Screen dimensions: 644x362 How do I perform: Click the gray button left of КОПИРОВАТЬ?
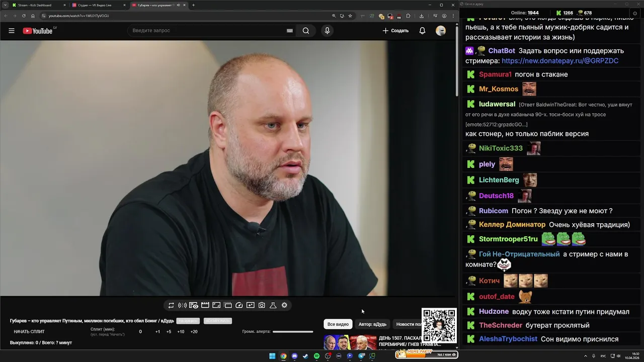click(x=188, y=321)
